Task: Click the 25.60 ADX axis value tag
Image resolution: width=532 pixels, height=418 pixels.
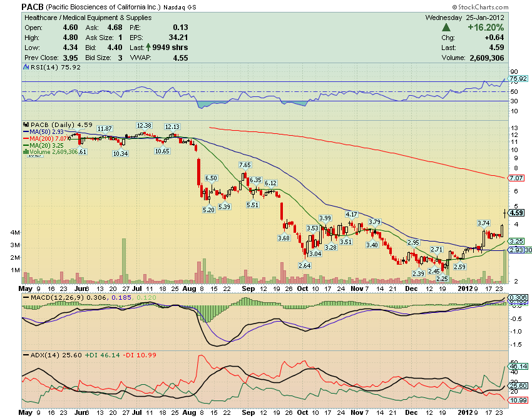Action: pyautogui.click(x=518, y=386)
